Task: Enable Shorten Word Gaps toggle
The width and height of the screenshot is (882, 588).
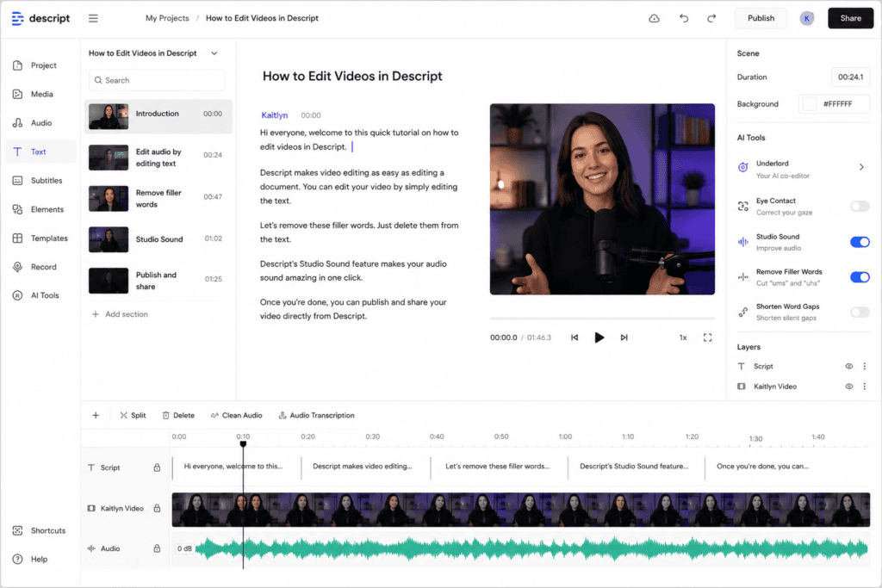Action: pyautogui.click(x=860, y=312)
